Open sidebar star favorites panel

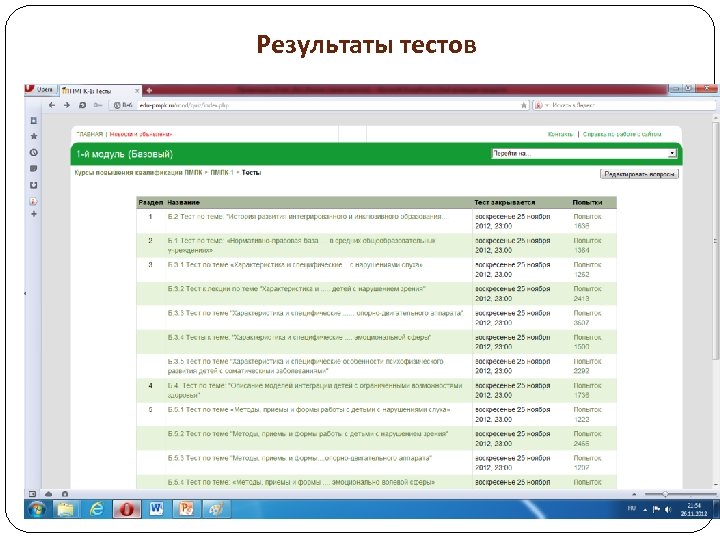(34, 136)
